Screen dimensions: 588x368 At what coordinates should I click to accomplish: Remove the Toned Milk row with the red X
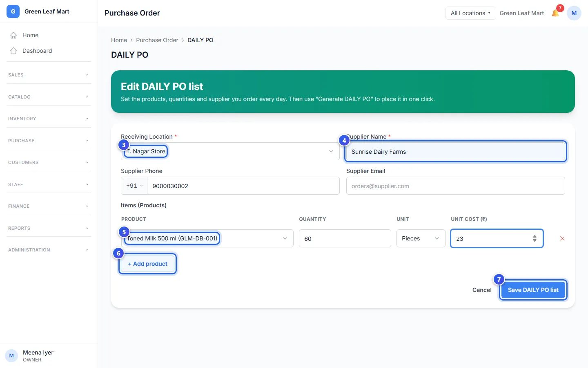(x=562, y=238)
